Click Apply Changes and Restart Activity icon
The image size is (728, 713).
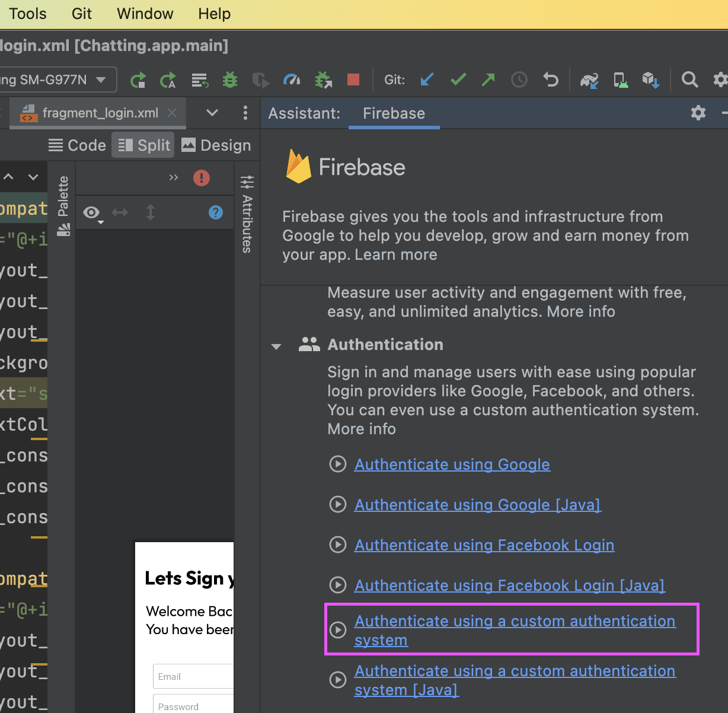168,79
